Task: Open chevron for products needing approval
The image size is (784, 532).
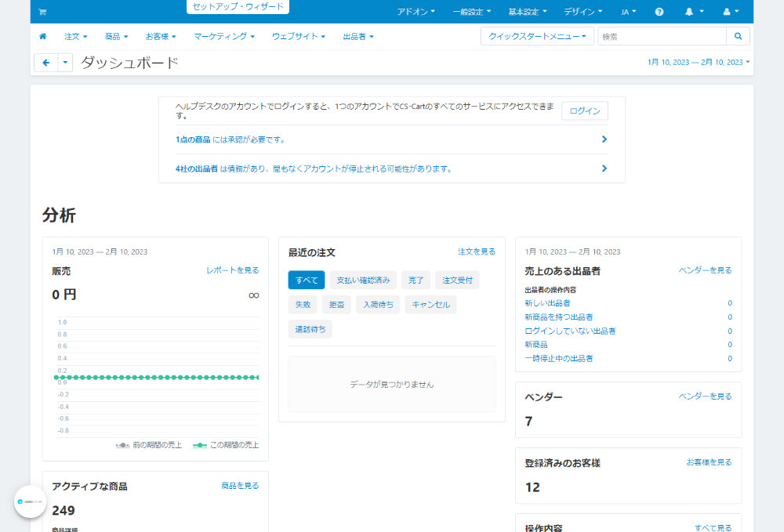Action: click(604, 139)
